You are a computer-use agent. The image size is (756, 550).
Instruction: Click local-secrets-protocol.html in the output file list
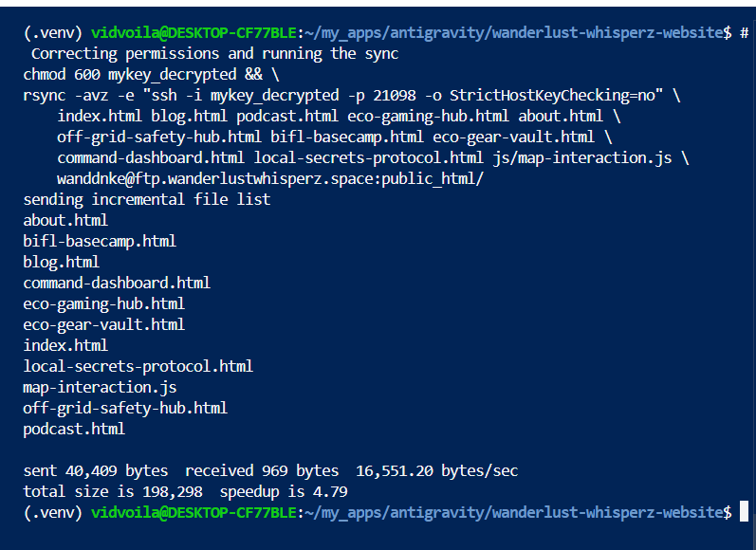pyautogui.click(x=138, y=367)
